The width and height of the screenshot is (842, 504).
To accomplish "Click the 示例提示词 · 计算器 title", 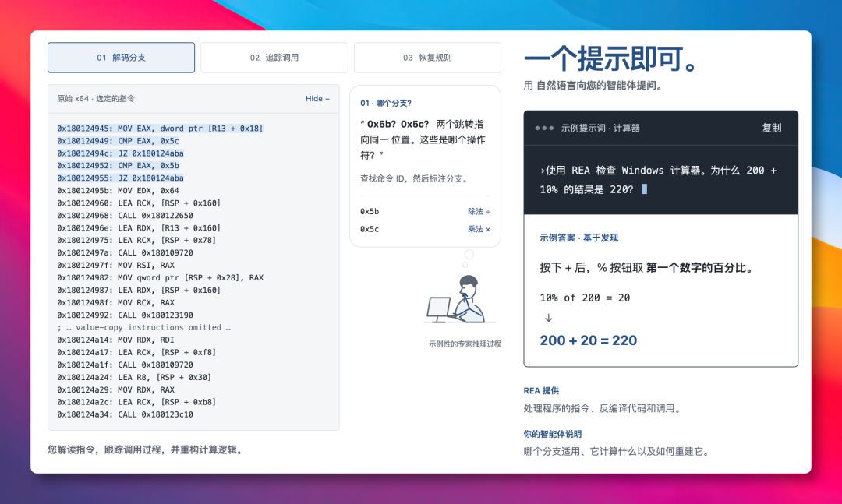I will tap(600, 129).
